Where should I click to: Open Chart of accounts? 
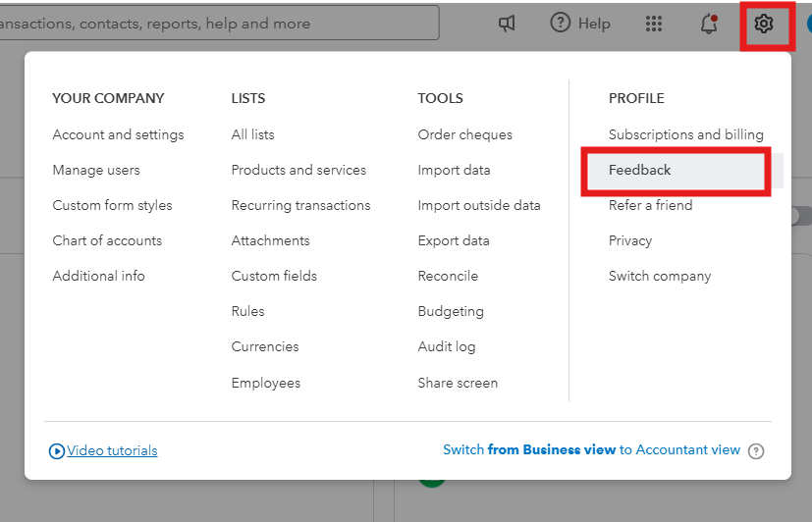[107, 240]
